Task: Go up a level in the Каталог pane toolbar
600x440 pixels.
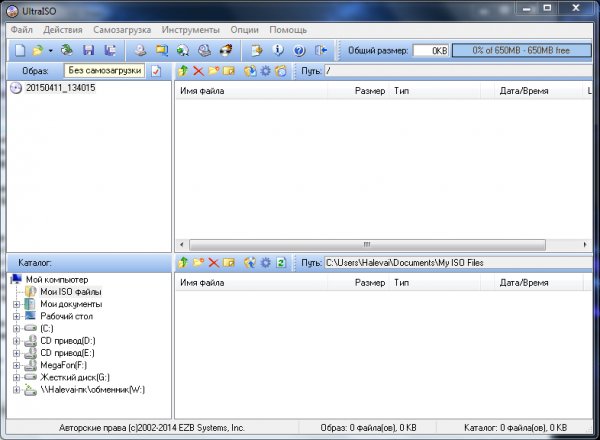Action: pos(183,262)
